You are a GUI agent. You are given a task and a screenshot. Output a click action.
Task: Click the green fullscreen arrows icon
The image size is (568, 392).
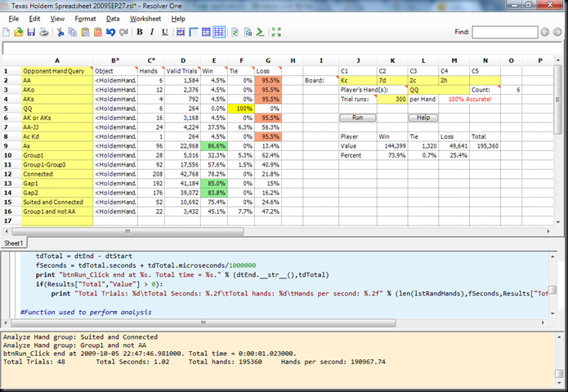tap(276, 33)
